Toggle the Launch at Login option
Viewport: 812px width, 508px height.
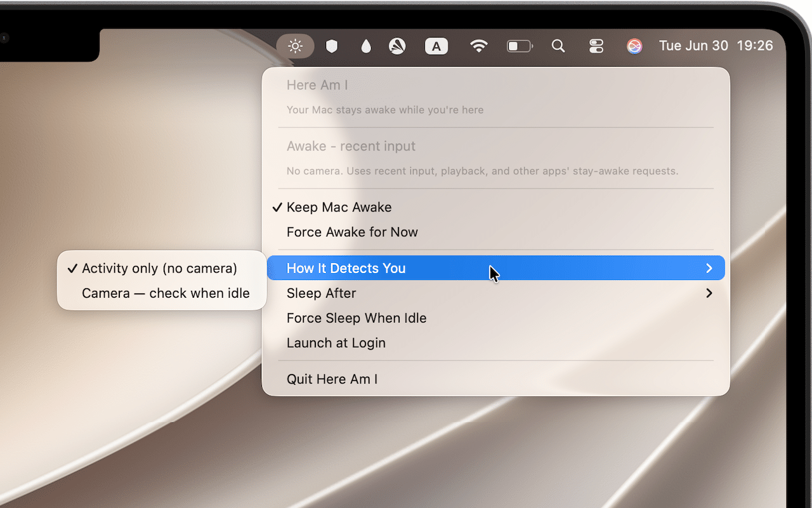[x=496, y=342]
